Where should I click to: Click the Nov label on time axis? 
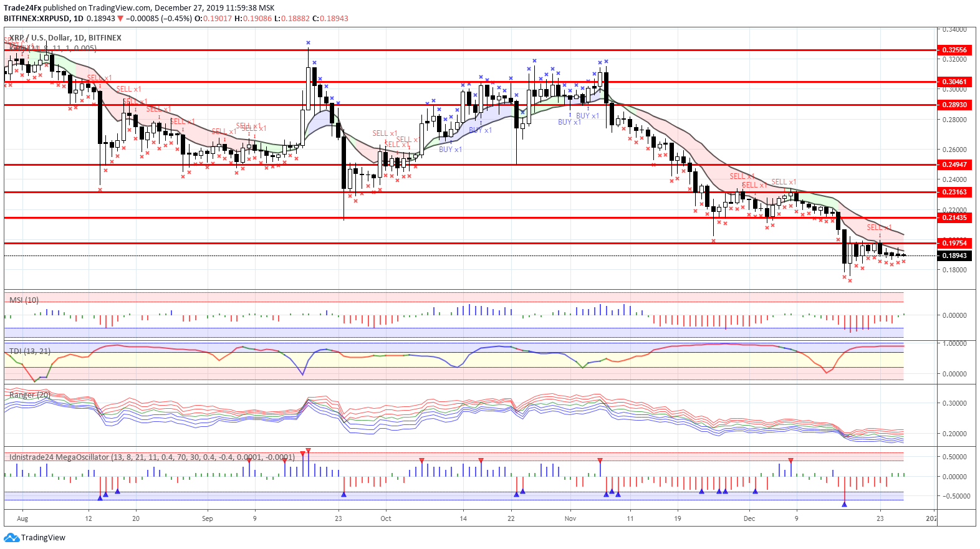tap(570, 518)
